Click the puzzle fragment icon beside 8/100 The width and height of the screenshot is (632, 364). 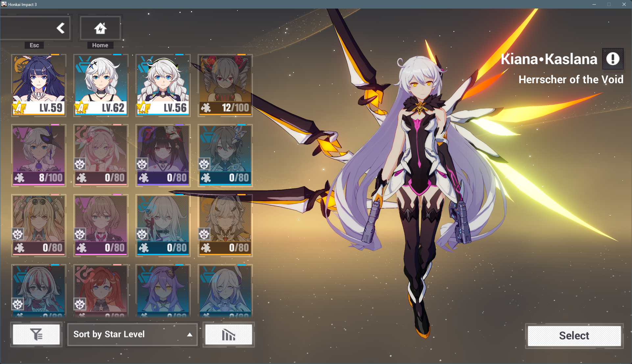tap(19, 178)
